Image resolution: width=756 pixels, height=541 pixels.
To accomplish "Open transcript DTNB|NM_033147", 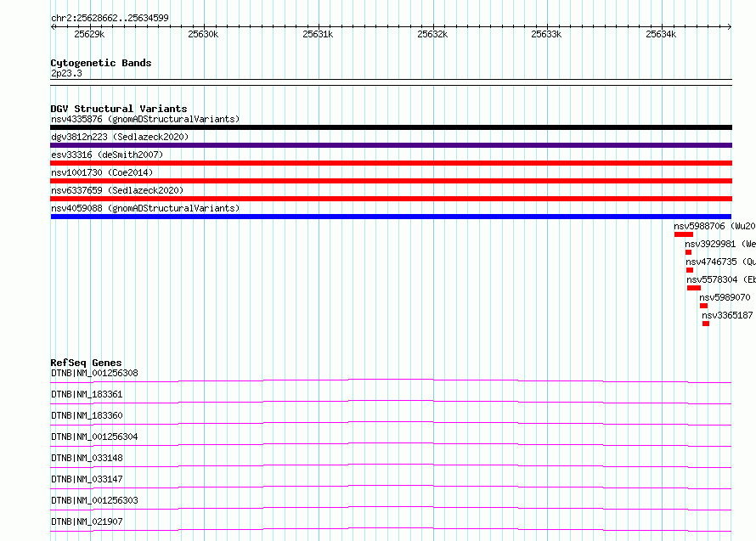I will point(87,479).
